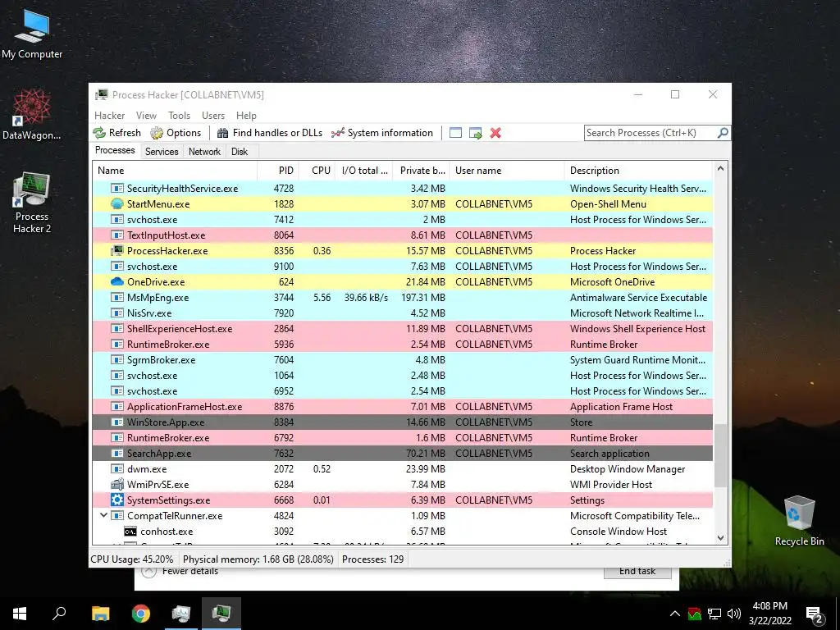
Task: Select the TextInputHost.exe row
Action: [402, 235]
